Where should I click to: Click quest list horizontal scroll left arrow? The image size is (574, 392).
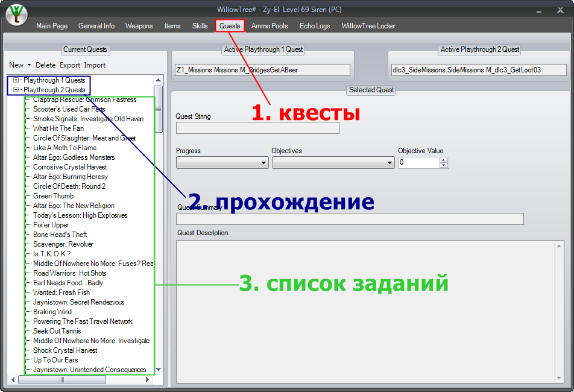[x=13, y=380]
